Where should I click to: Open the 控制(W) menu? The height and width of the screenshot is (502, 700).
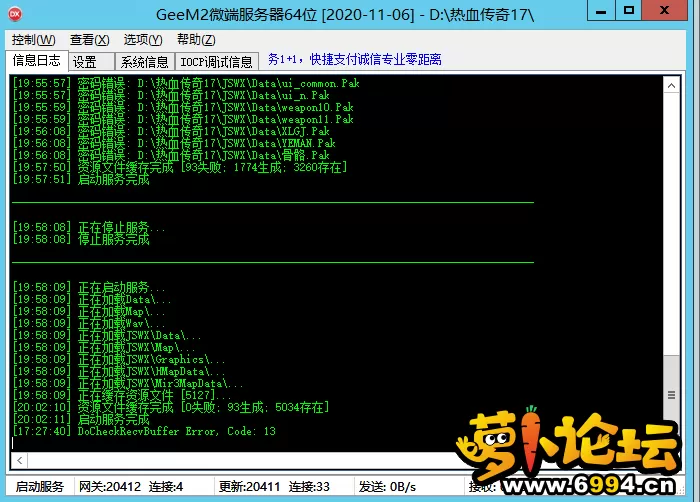[33, 40]
